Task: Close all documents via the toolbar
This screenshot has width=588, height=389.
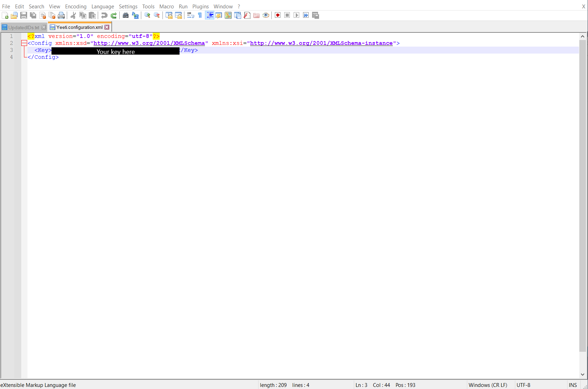Action: (x=52, y=15)
